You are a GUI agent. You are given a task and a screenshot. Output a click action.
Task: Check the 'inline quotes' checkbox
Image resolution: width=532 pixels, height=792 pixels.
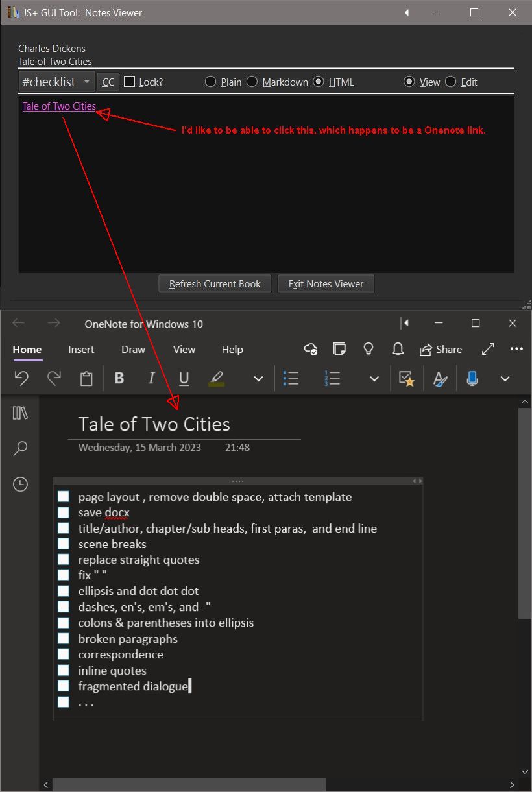coord(63,670)
